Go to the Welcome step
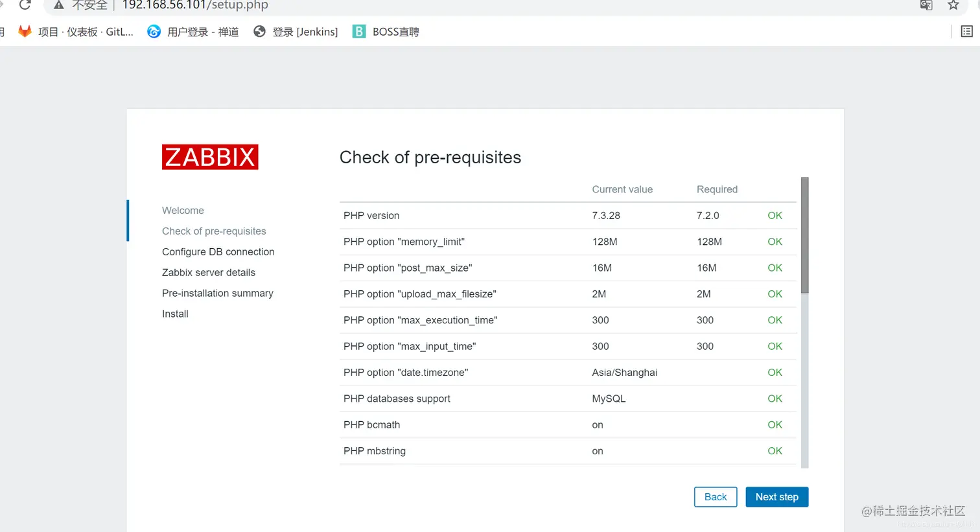This screenshot has width=980, height=532. tap(183, 211)
